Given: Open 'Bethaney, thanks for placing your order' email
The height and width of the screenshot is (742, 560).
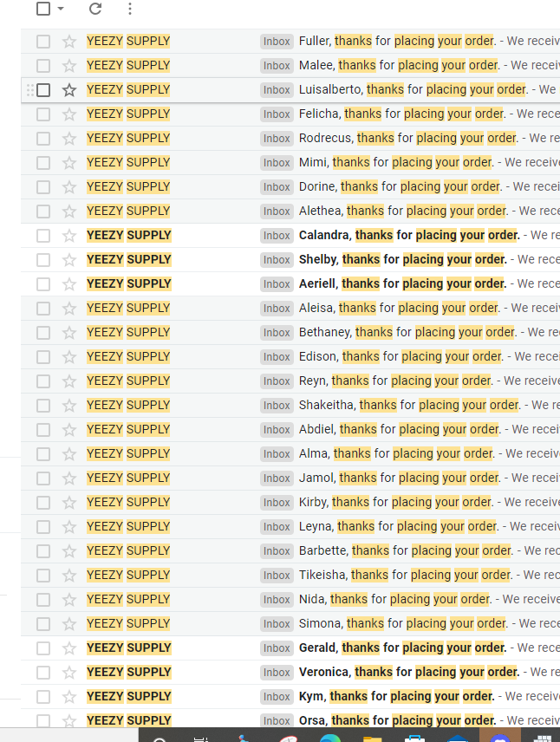Looking at the screenshot, I should [x=407, y=333].
